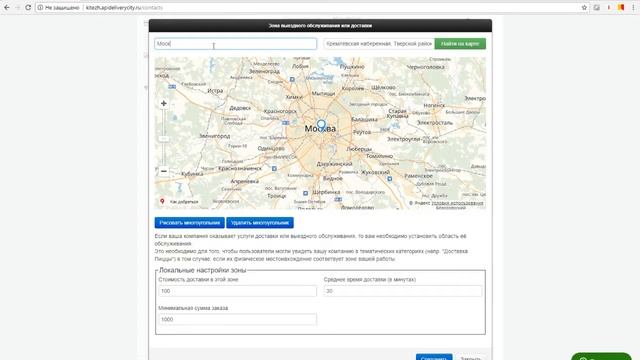Click the minimum order field showing 1000
This screenshot has width=640, height=360.
point(237,319)
